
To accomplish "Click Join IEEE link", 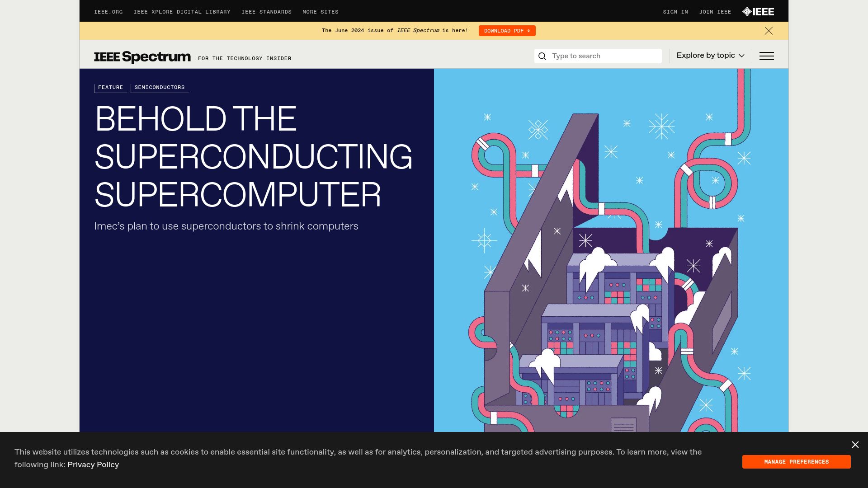I will 715,12.
